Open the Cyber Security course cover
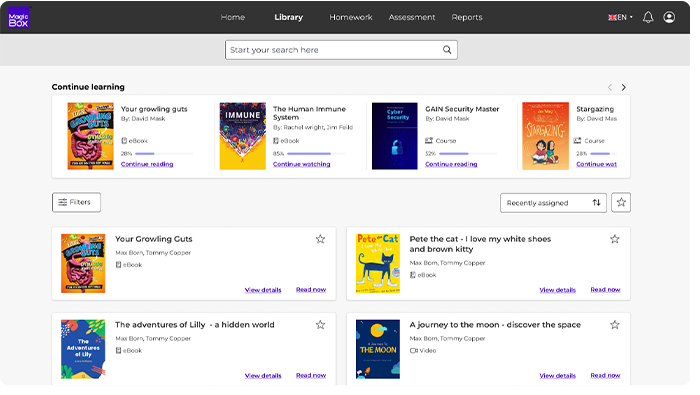 pos(395,136)
